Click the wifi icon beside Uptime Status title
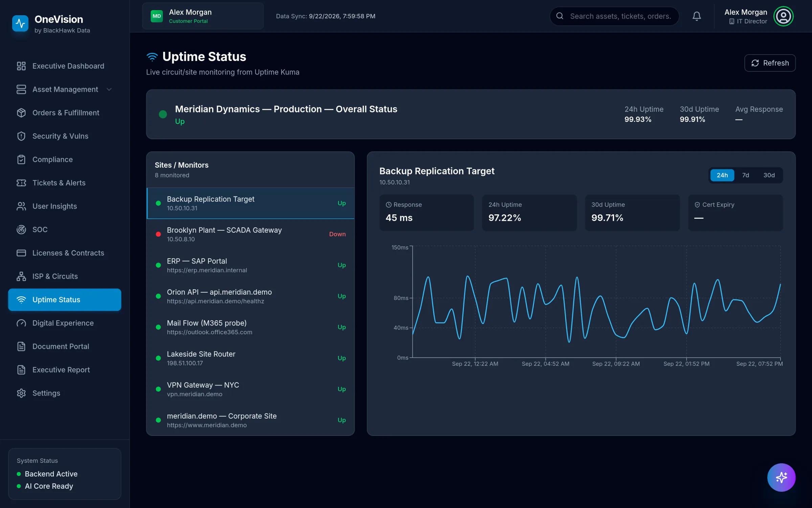The height and width of the screenshot is (508, 812). tap(152, 57)
